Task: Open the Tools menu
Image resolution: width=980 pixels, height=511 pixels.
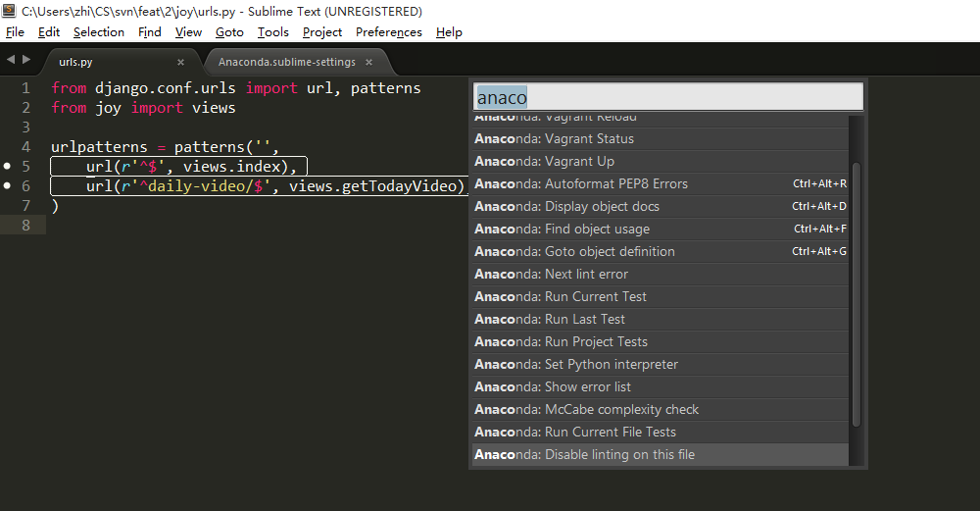Action: (x=273, y=32)
